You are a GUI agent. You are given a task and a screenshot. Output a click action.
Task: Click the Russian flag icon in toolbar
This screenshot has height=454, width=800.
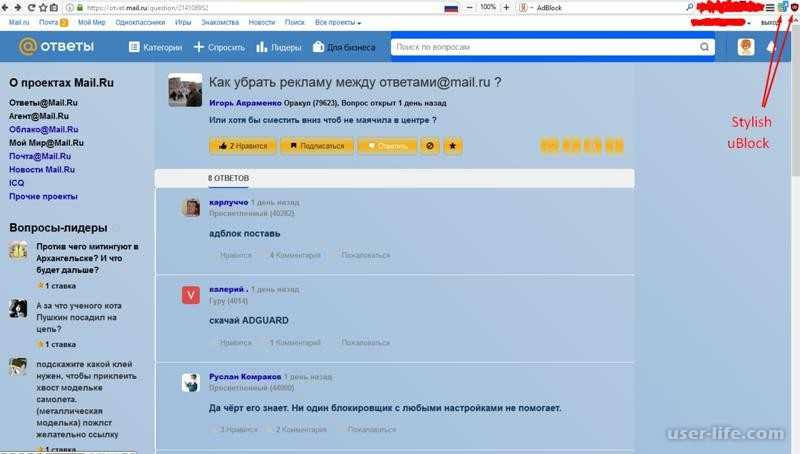[x=451, y=8]
